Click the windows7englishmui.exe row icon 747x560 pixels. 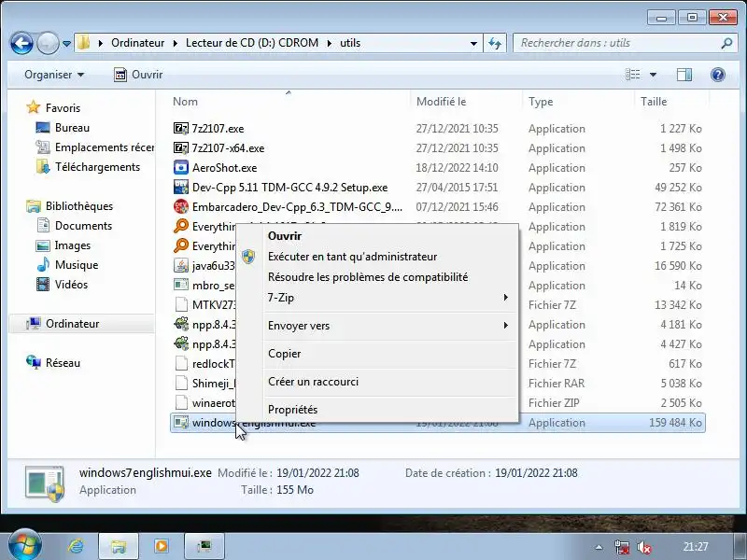[181, 423]
